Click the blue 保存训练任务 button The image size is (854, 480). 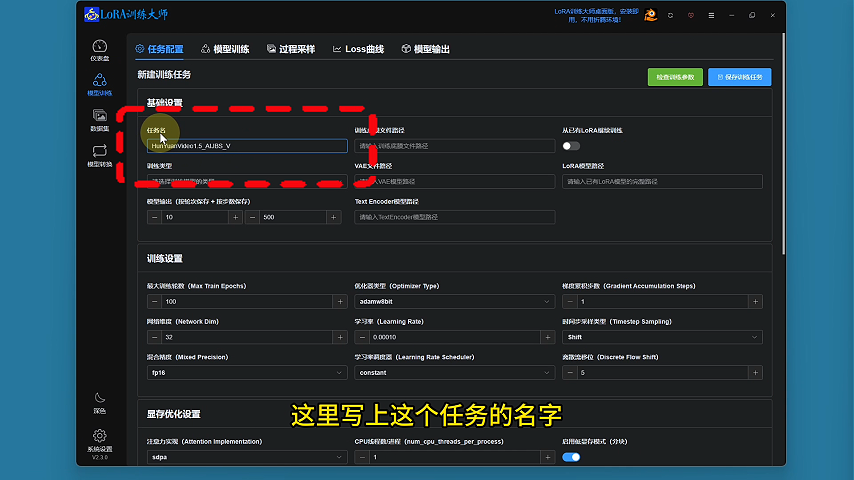coord(740,77)
